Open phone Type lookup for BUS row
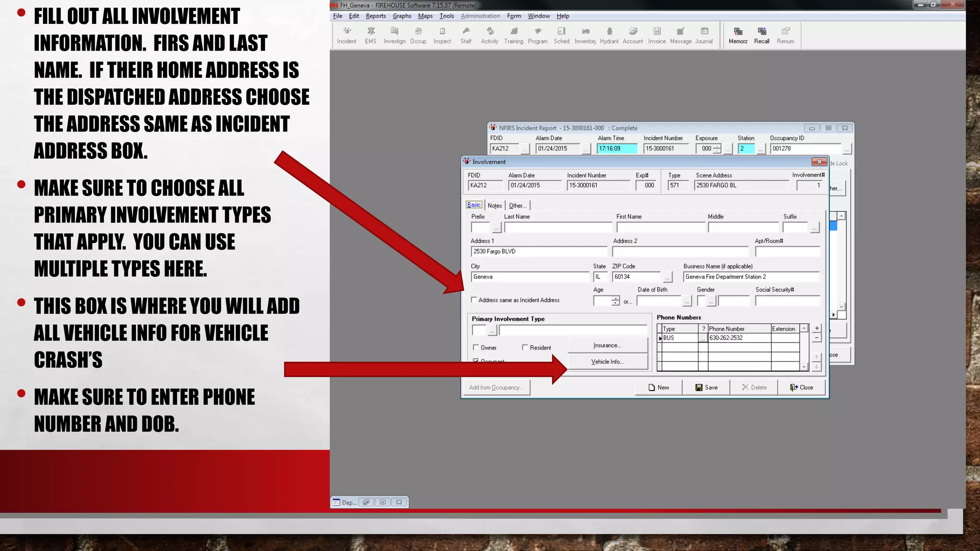 702,338
